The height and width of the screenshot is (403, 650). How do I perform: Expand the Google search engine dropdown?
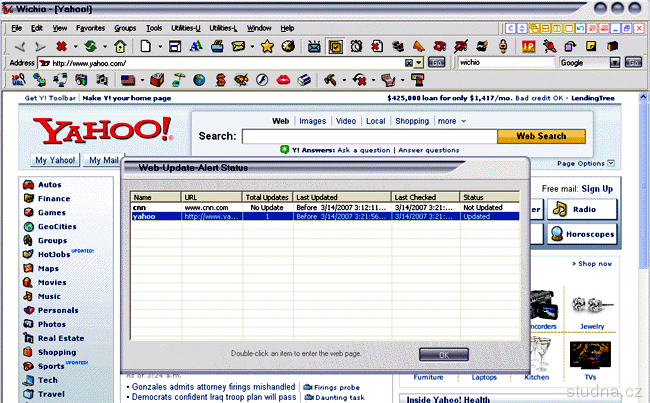point(616,62)
